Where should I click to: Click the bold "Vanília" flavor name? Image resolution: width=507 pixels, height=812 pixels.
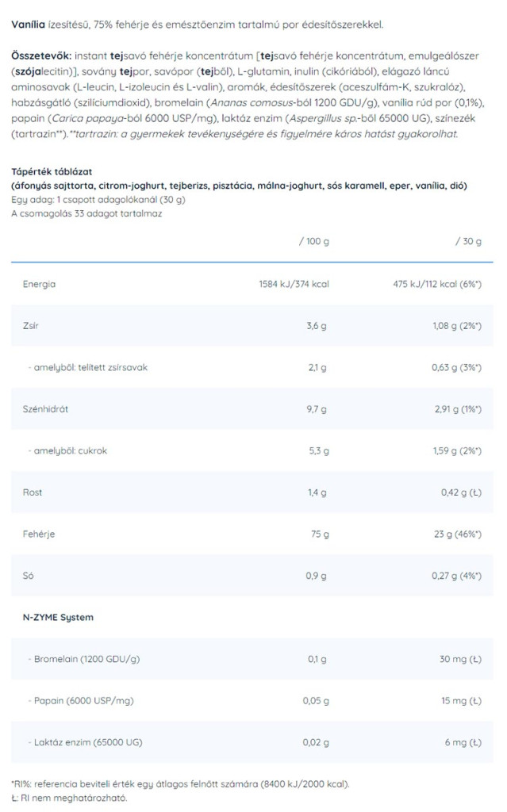[x=27, y=25]
